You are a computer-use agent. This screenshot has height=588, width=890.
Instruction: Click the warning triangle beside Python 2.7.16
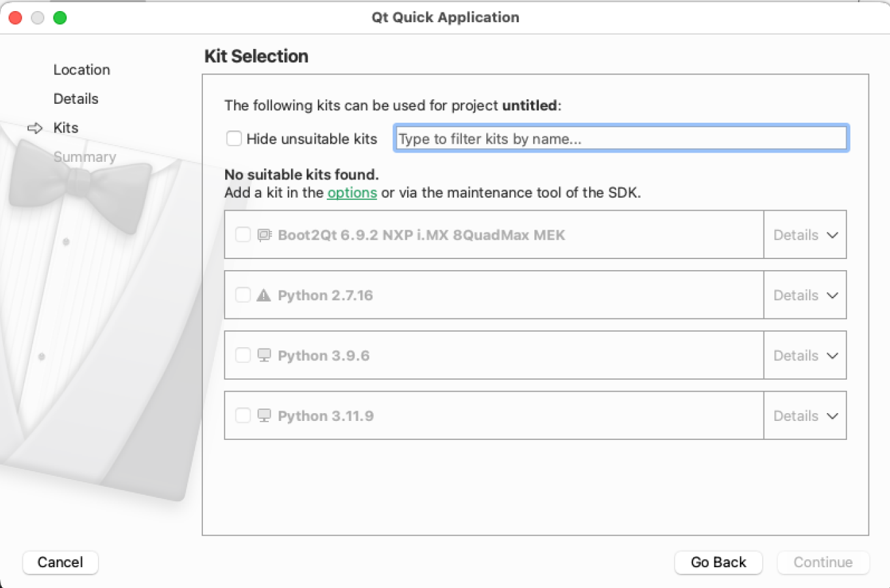pos(264,296)
